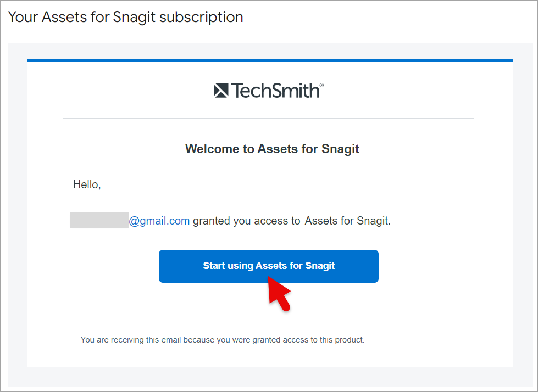Click the TechSmith wordmark text
The image size is (538, 392).
coord(275,91)
